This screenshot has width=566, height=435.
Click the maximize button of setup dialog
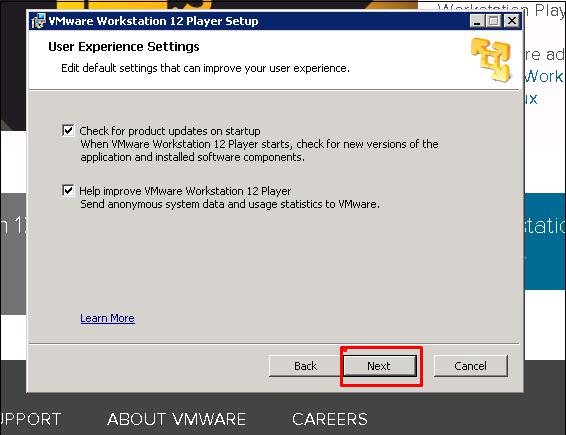[493, 21]
